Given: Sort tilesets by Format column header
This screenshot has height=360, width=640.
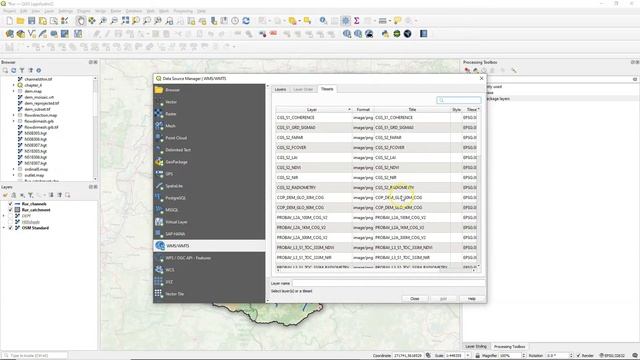Looking at the screenshot, I should [x=363, y=109].
